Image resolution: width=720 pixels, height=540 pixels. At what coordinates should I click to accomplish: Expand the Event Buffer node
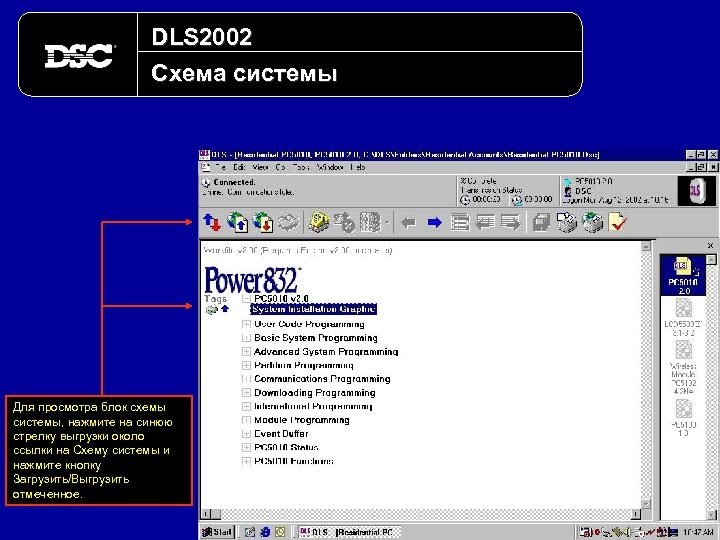pos(246,434)
